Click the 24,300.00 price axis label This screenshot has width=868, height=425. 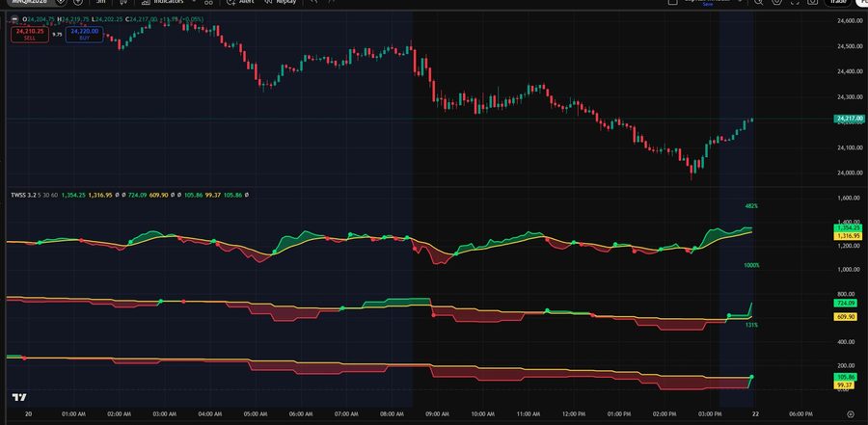click(849, 96)
